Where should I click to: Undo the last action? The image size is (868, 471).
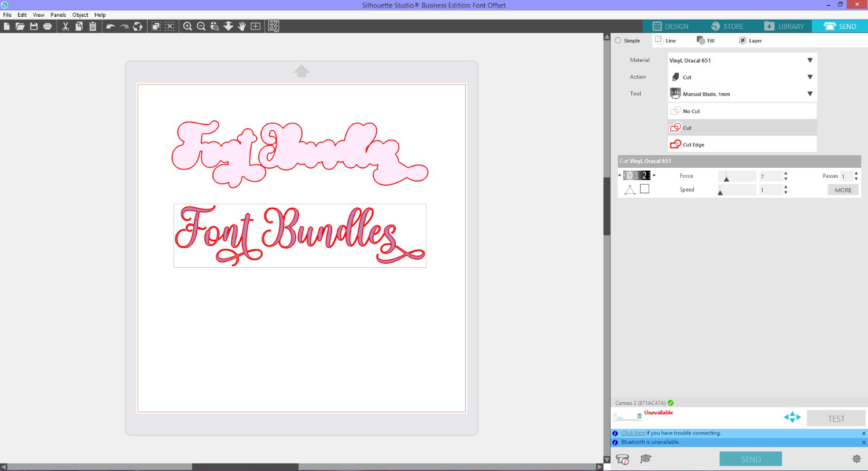[111, 26]
